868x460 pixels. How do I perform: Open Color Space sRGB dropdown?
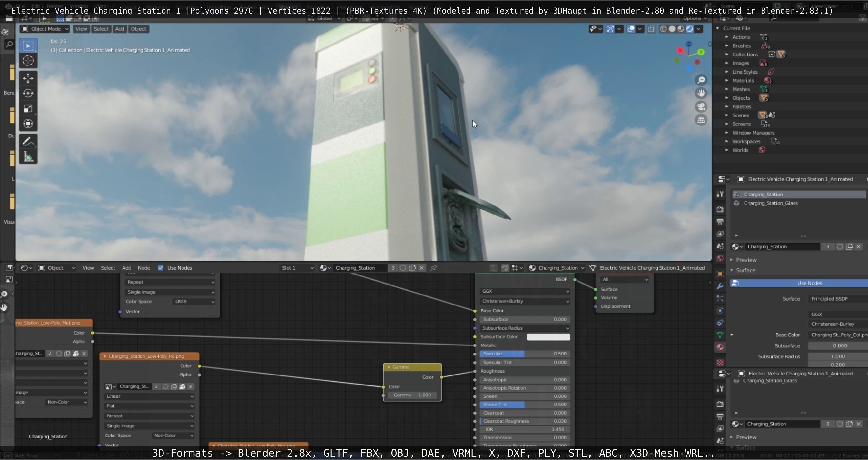[x=193, y=302]
